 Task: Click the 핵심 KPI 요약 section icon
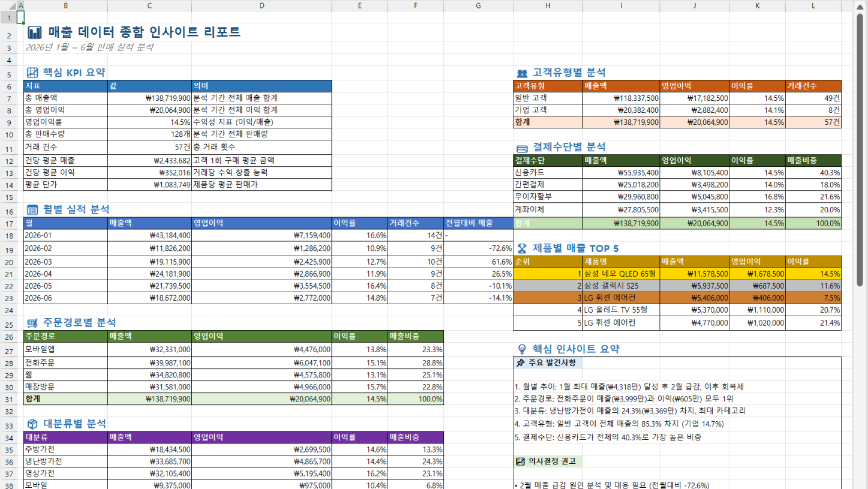tap(32, 73)
